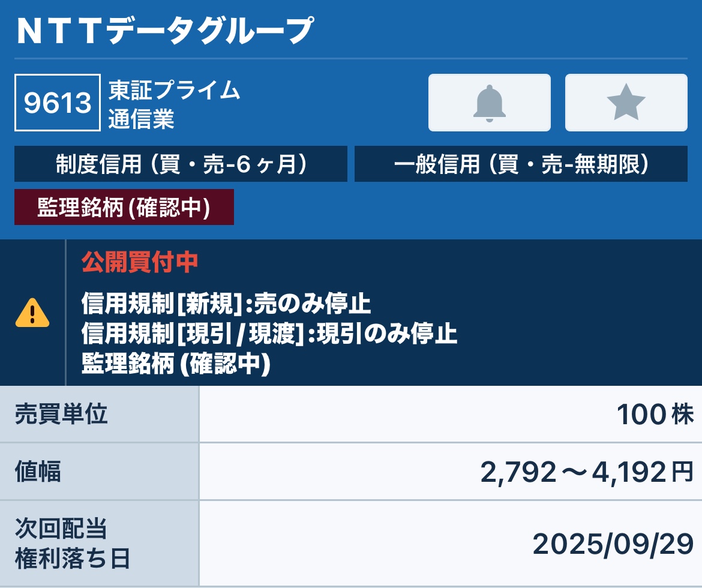Screen dimensions: 702x588
Task: Open the NTTデータグループ company title
Action: (165, 31)
